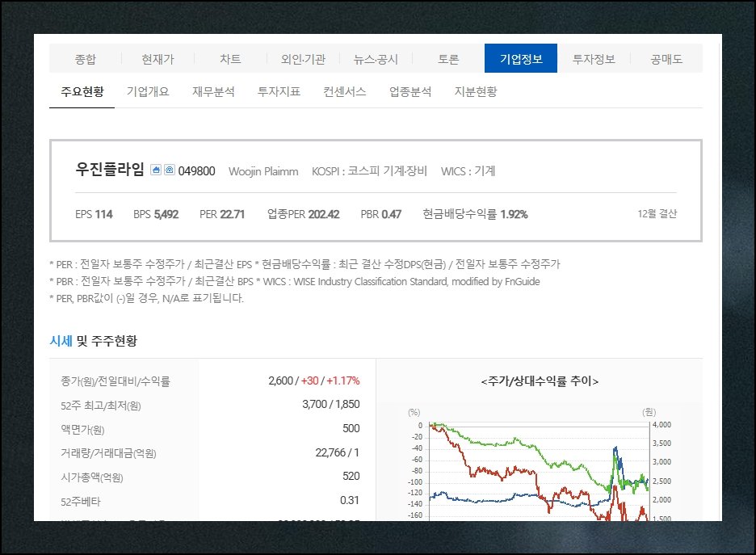Go to the 차트 tab
The image size is (756, 555).
(x=230, y=59)
